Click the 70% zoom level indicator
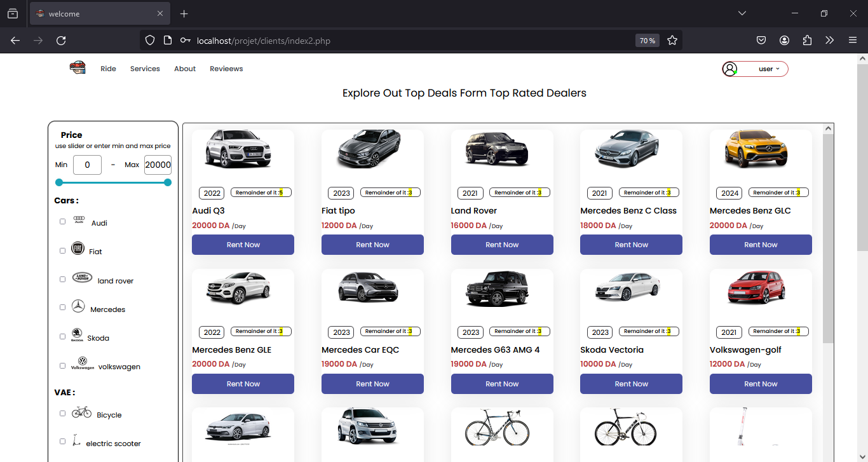 pyautogui.click(x=648, y=41)
